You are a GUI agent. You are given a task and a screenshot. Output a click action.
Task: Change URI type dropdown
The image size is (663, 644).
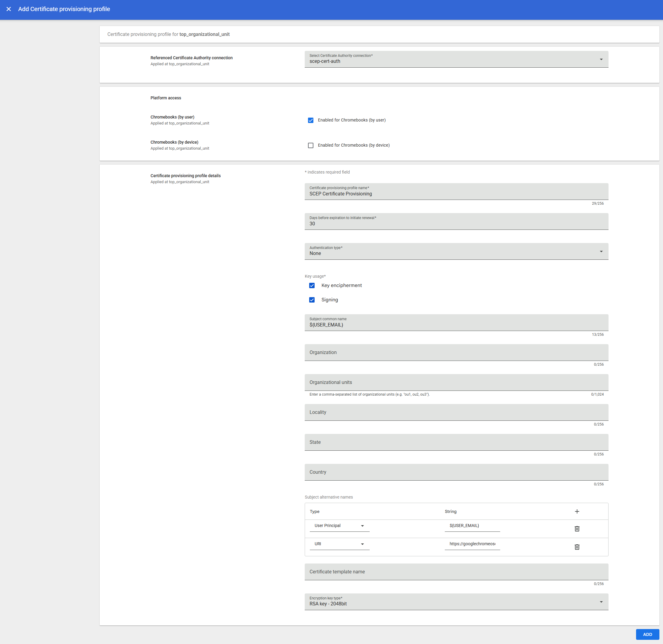(x=339, y=544)
